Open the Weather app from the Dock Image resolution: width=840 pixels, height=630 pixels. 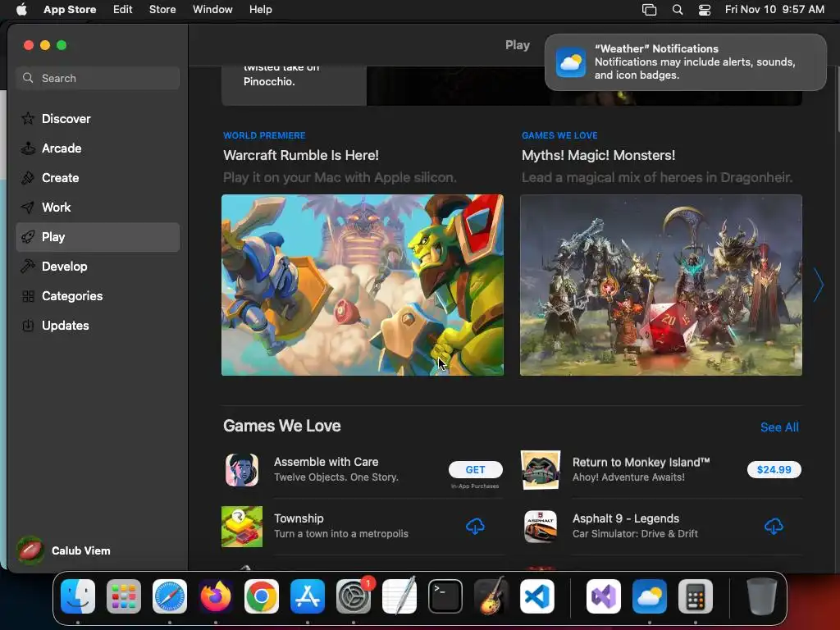point(650,596)
